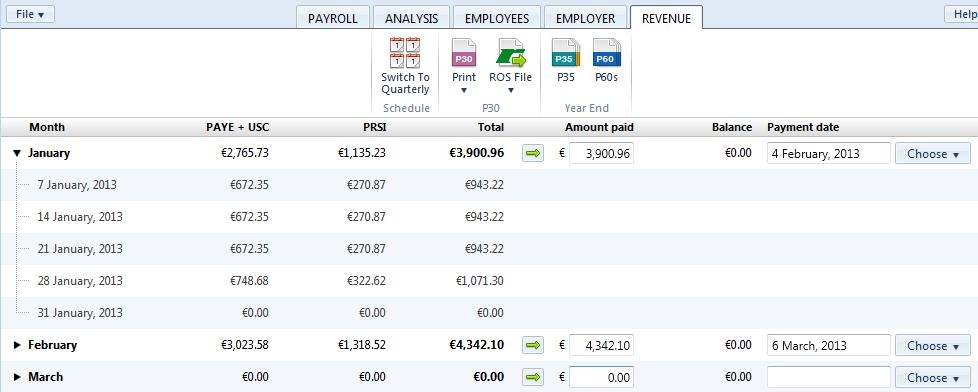Expand the March month row
Image resolution: width=978 pixels, height=392 pixels.
tap(17, 377)
